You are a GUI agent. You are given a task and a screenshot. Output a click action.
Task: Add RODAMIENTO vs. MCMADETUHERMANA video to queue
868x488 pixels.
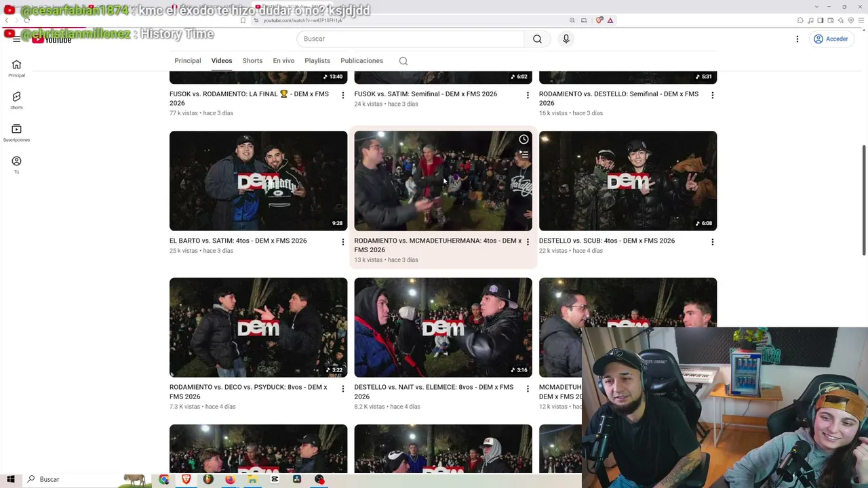tap(524, 155)
